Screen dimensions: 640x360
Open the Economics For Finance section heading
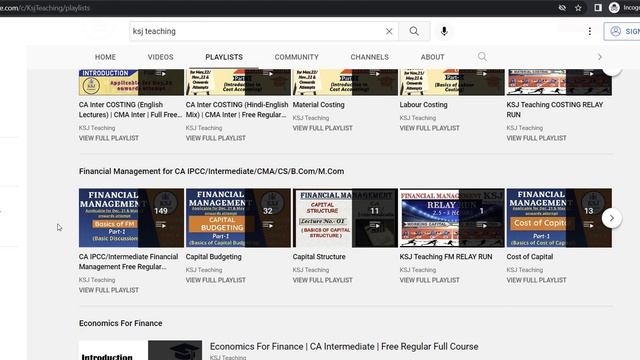coord(120,323)
